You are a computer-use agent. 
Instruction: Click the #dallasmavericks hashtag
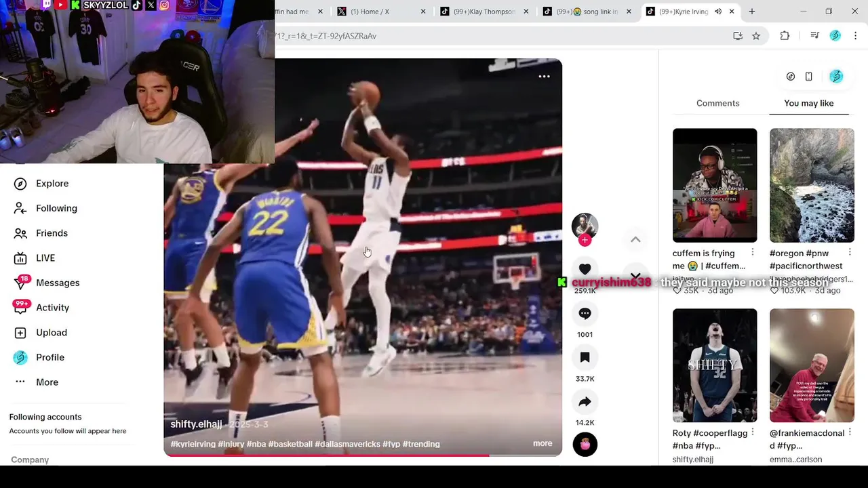point(347,444)
